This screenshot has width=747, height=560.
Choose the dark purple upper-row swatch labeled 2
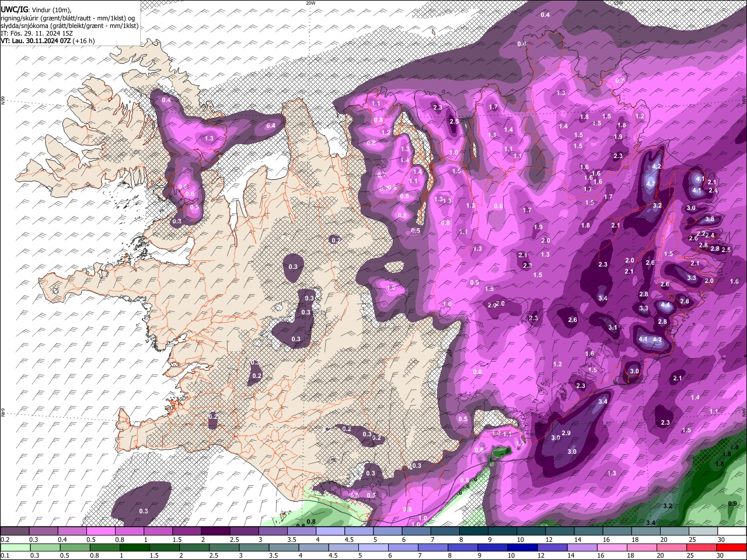215,531
